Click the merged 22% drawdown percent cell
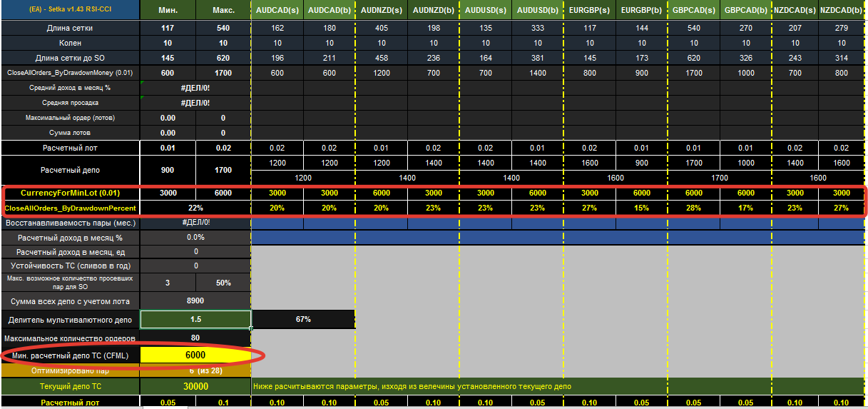 (195, 208)
